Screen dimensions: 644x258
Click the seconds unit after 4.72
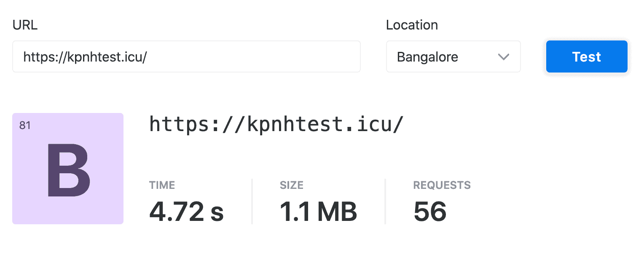tap(217, 212)
